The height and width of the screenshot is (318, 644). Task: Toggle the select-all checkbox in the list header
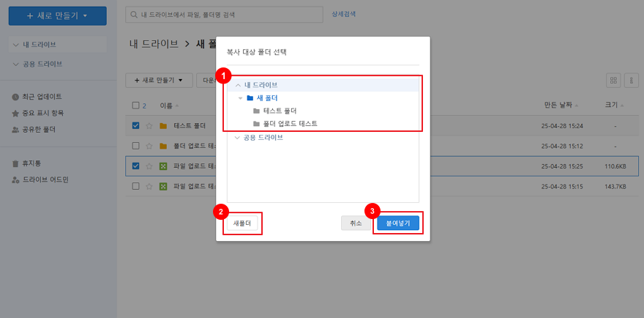136,106
